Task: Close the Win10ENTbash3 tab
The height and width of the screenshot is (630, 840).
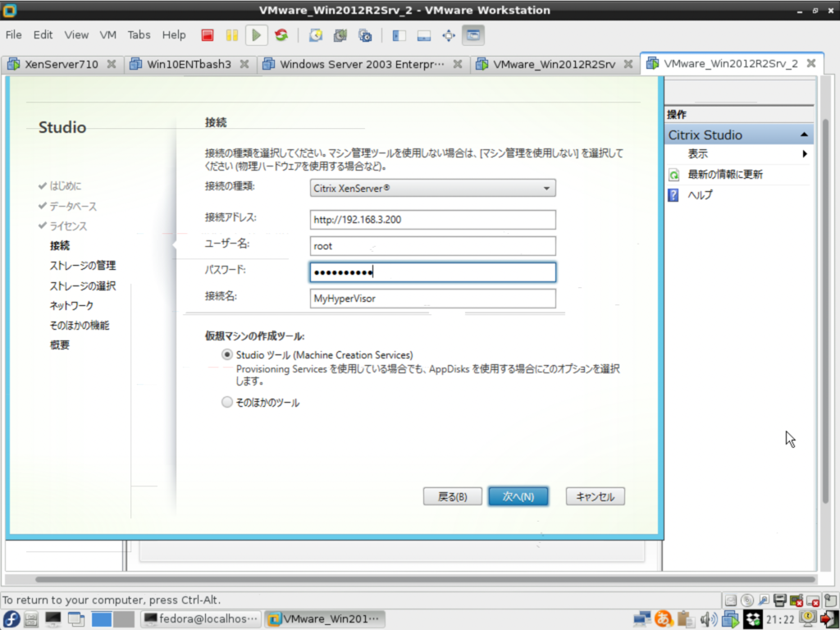Action: tap(244, 64)
